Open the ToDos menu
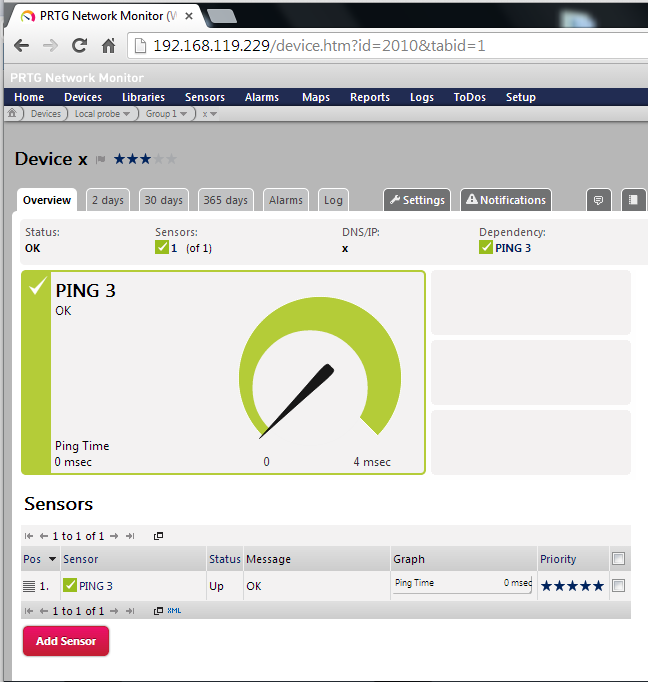648x682 pixels. click(x=470, y=97)
